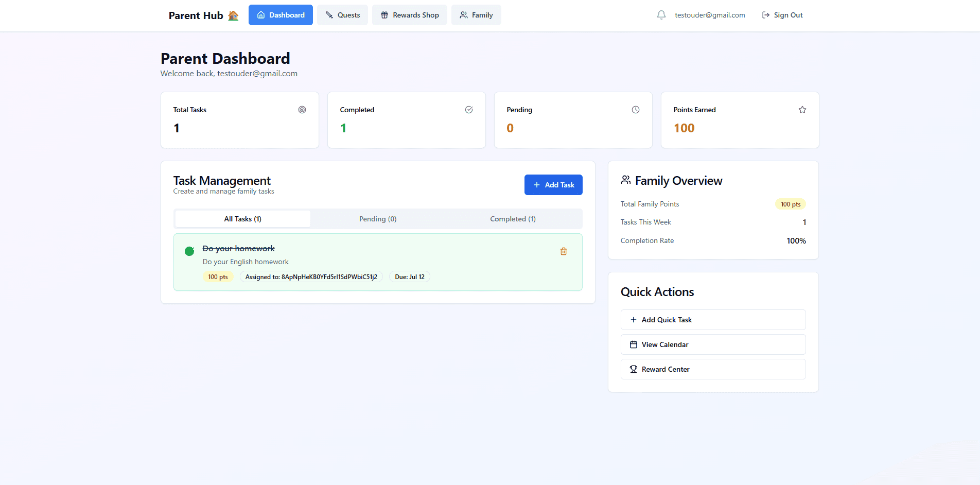Go to the Rewards Shop page
980x485 pixels.
[410, 15]
